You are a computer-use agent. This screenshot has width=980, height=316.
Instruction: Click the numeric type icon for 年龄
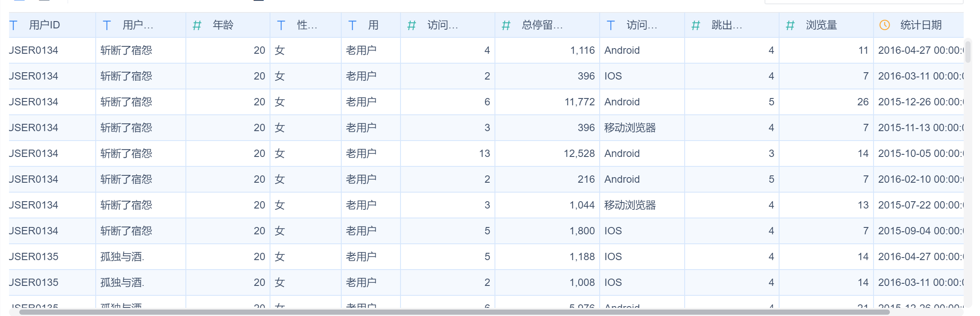point(197,25)
